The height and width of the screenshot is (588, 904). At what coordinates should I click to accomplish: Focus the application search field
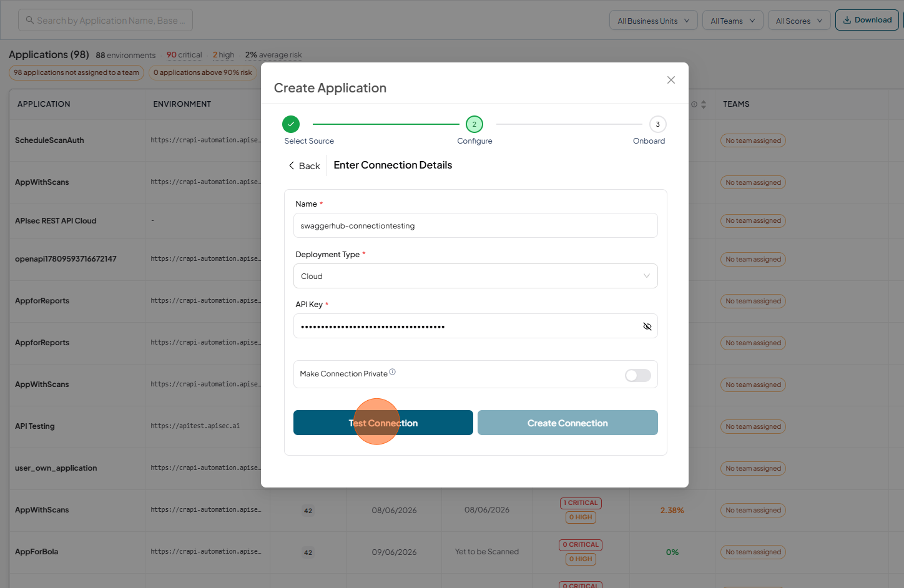point(106,20)
